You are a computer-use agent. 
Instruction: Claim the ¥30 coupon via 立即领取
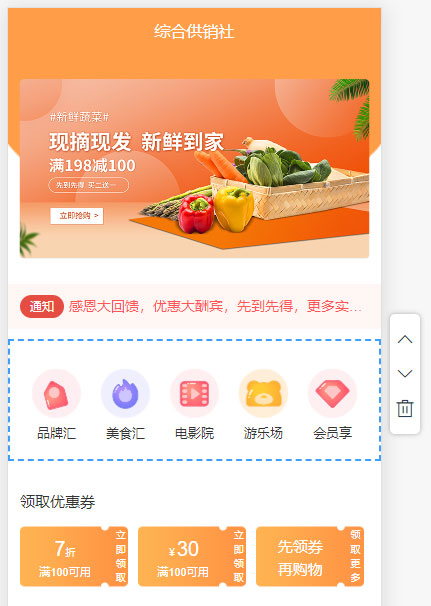(x=238, y=556)
